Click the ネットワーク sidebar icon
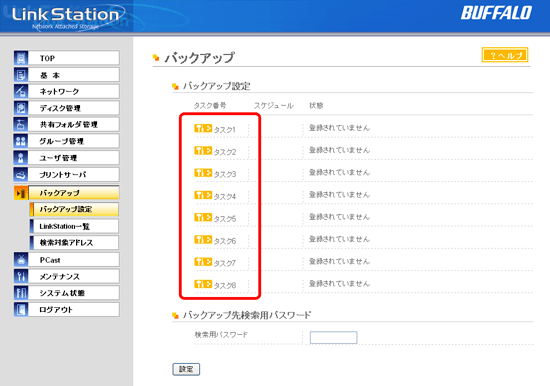This screenshot has height=386, width=550. (21, 91)
